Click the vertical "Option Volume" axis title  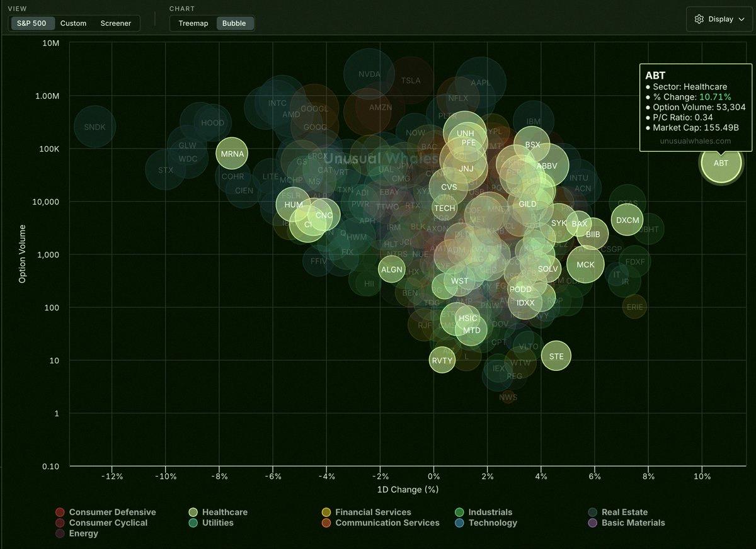coord(23,253)
